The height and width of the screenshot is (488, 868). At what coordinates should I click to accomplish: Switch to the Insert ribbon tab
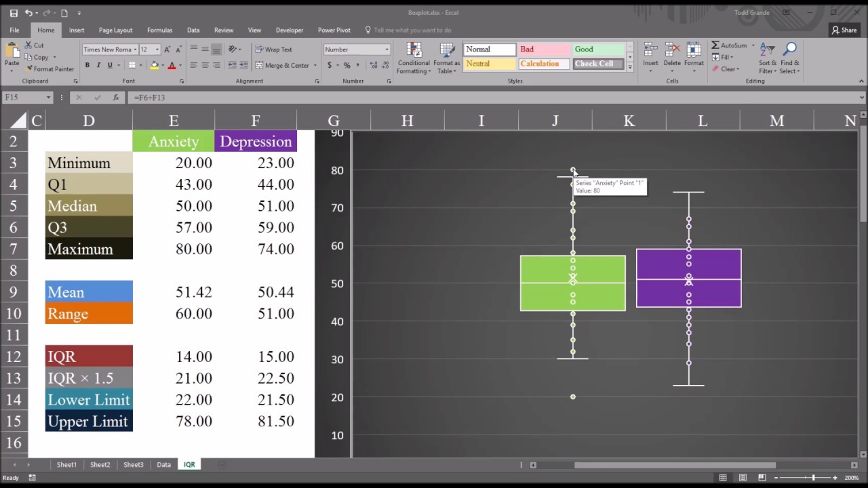click(77, 30)
